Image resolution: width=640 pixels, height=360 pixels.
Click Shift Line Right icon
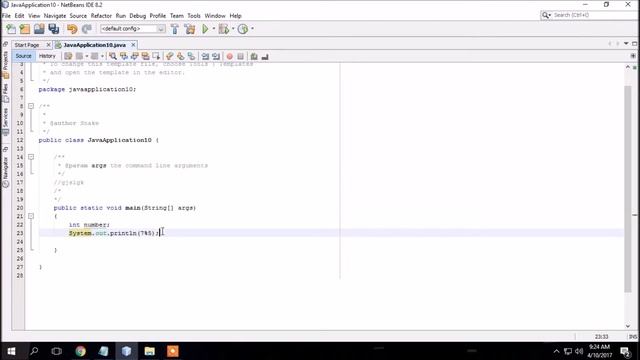click(216, 56)
